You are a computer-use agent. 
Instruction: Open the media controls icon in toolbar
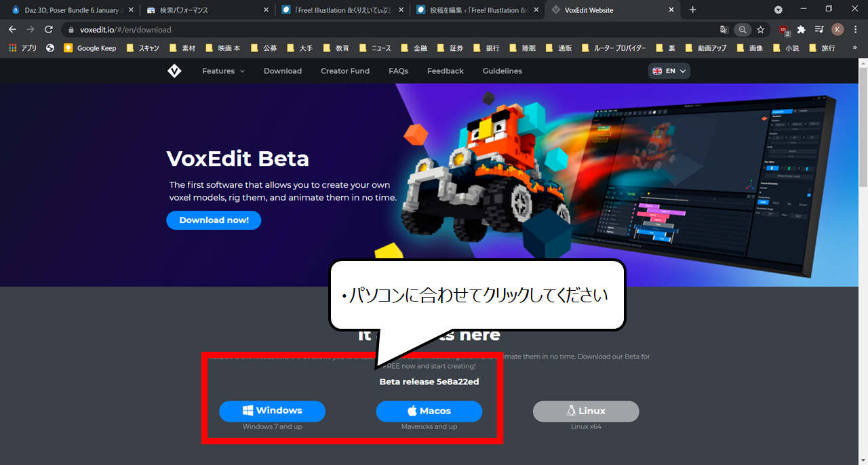[819, 30]
